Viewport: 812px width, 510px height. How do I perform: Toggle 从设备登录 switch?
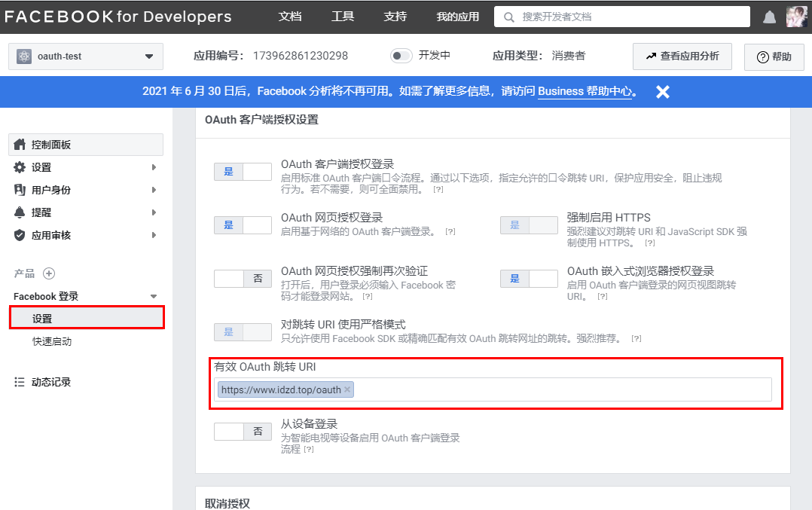(x=243, y=432)
